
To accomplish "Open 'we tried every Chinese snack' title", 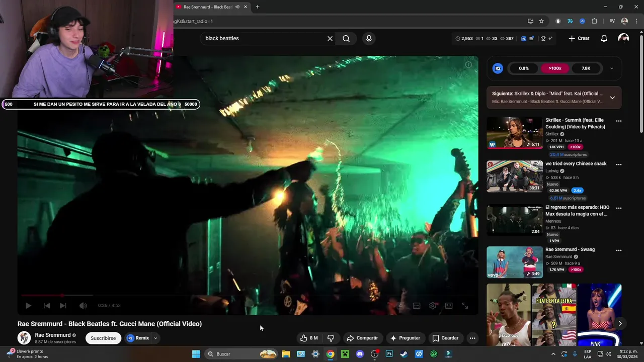I will click(x=576, y=163).
